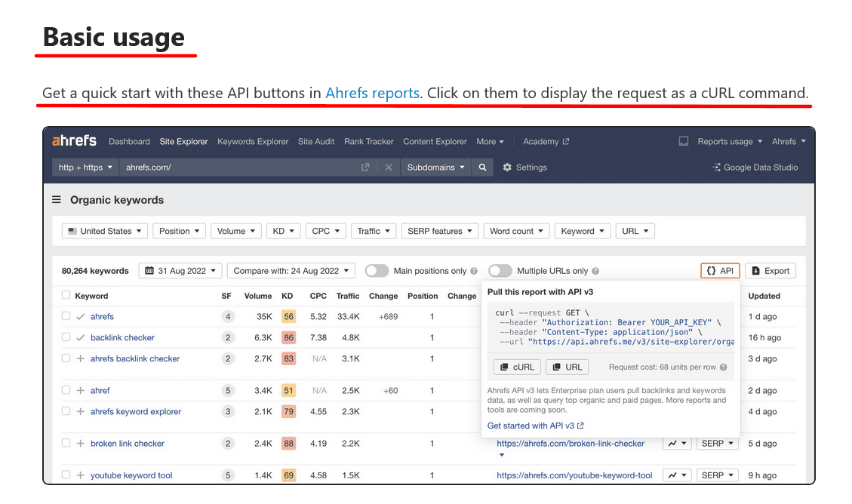Open the API popup via the API icon
Image resolution: width=852 pixels, height=504 pixels.
pyautogui.click(x=720, y=270)
